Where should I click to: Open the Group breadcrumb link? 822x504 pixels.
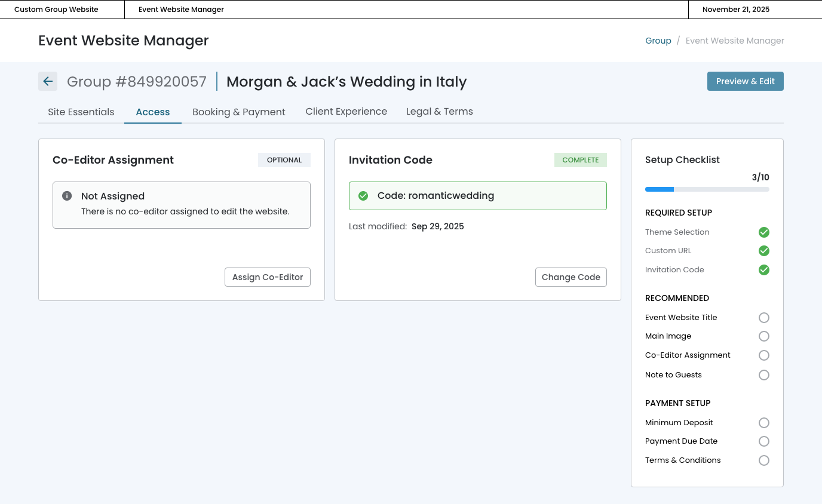658,41
